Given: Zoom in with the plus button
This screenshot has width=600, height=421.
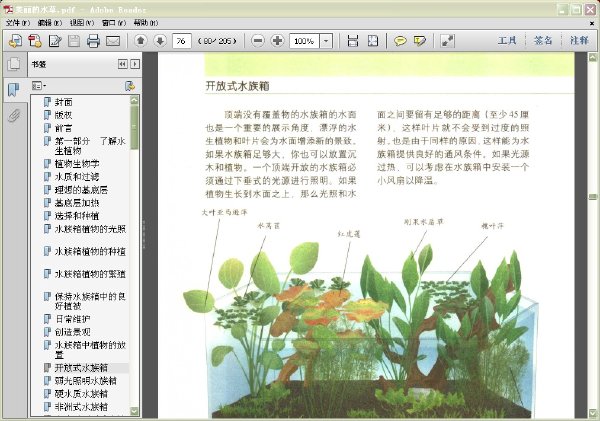Looking at the screenshot, I should coord(277,41).
